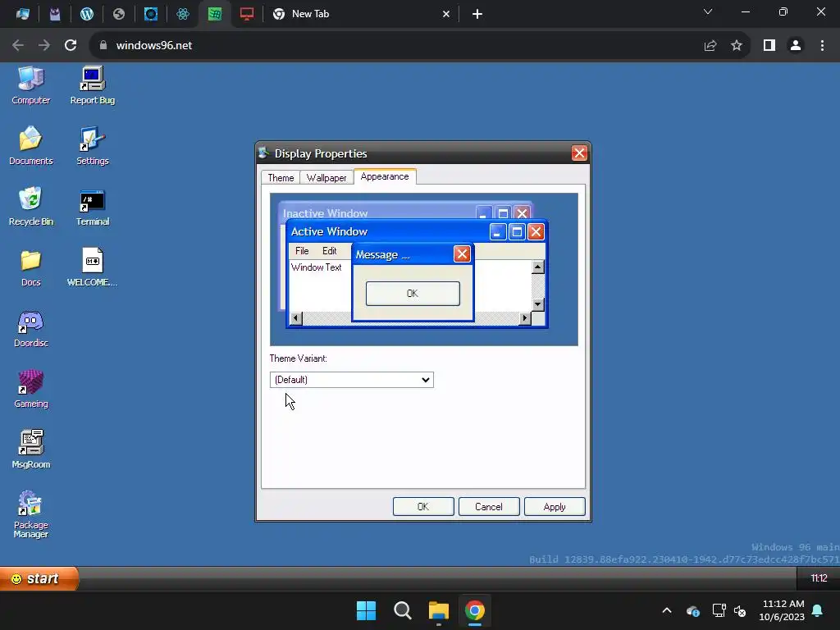Open a new browser tab

pyautogui.click(x=477, y=14)
